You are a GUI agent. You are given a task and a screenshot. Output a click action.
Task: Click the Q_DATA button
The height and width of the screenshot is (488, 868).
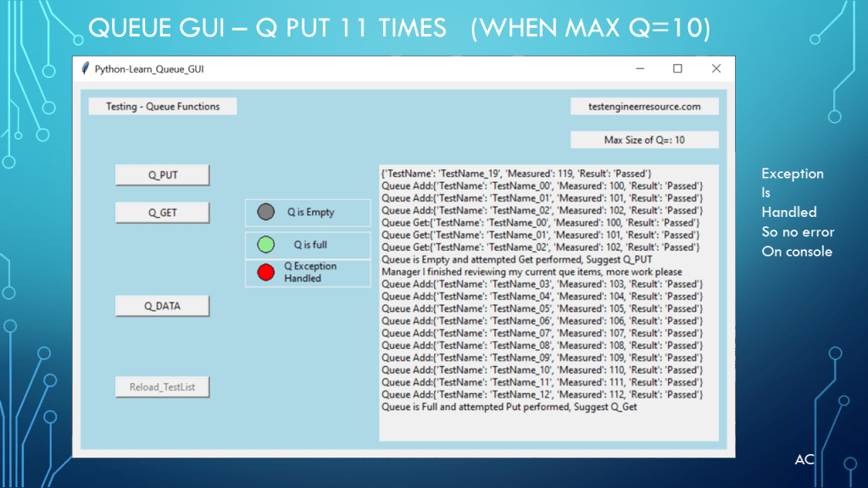162,306
